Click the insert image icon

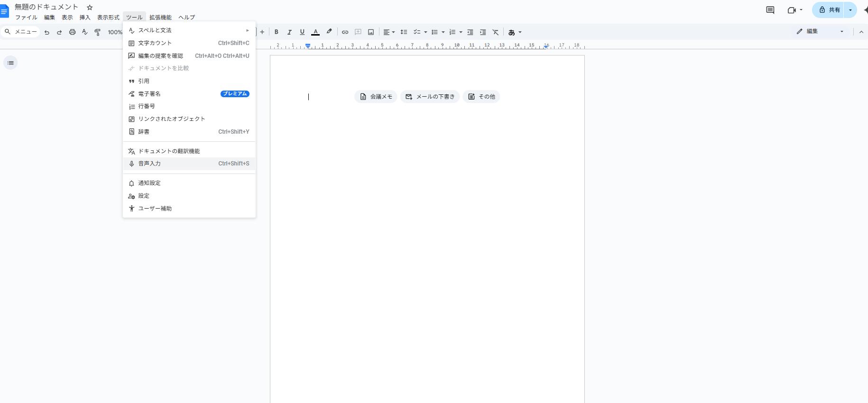click(371, 32)
